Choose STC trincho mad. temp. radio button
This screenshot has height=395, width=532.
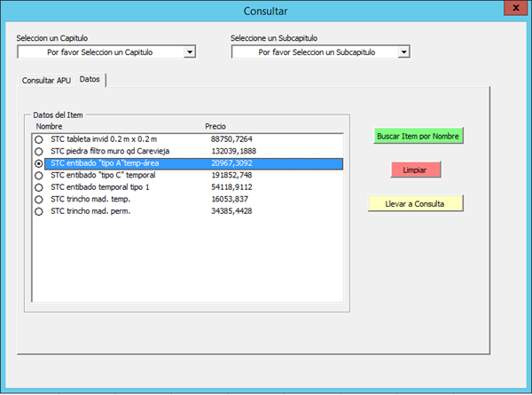(38, 200)
